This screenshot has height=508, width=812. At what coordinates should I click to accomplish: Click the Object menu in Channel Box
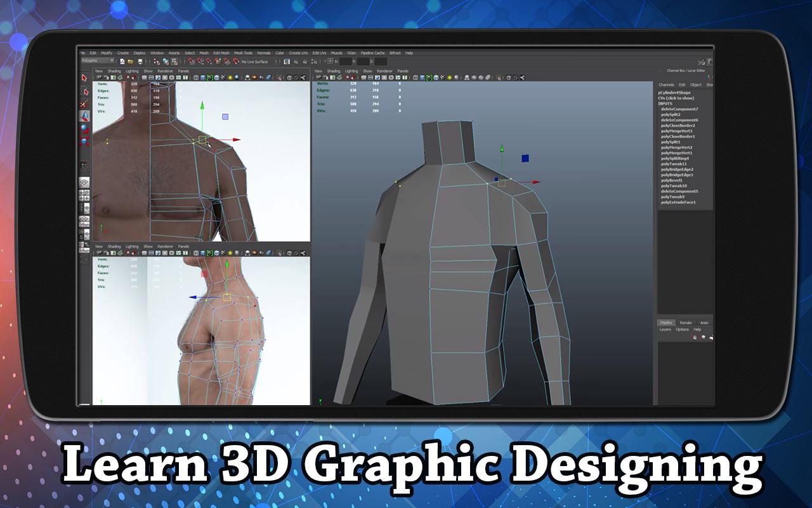[696, 84]
